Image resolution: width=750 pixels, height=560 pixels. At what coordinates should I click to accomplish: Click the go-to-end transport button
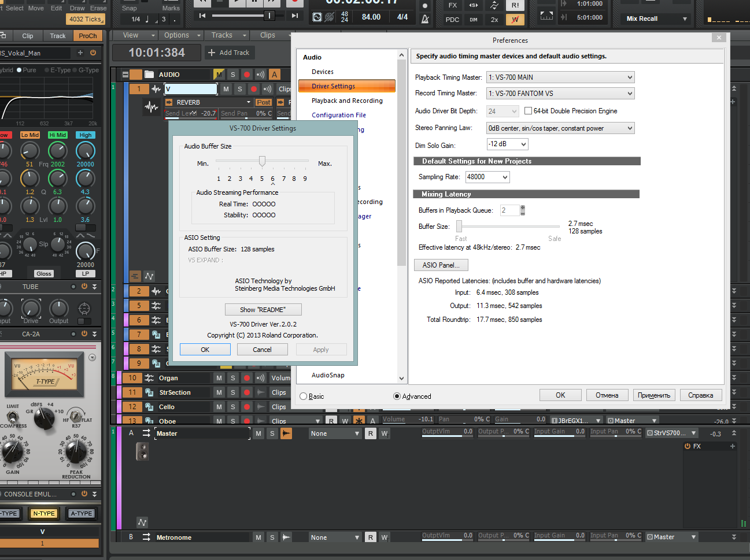point(294,16)
